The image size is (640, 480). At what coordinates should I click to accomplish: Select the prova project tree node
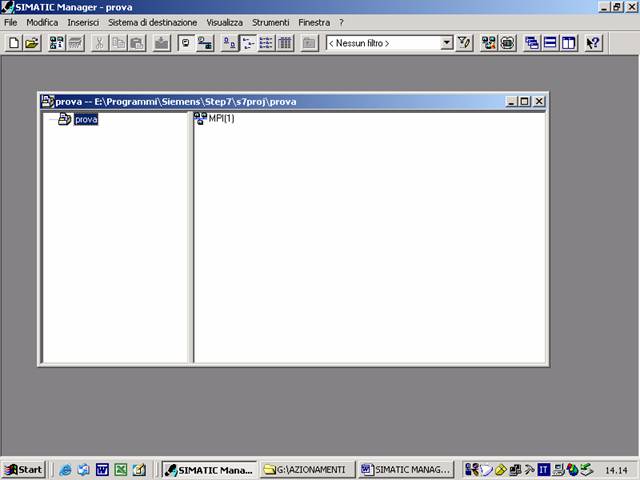pos(86,119)
